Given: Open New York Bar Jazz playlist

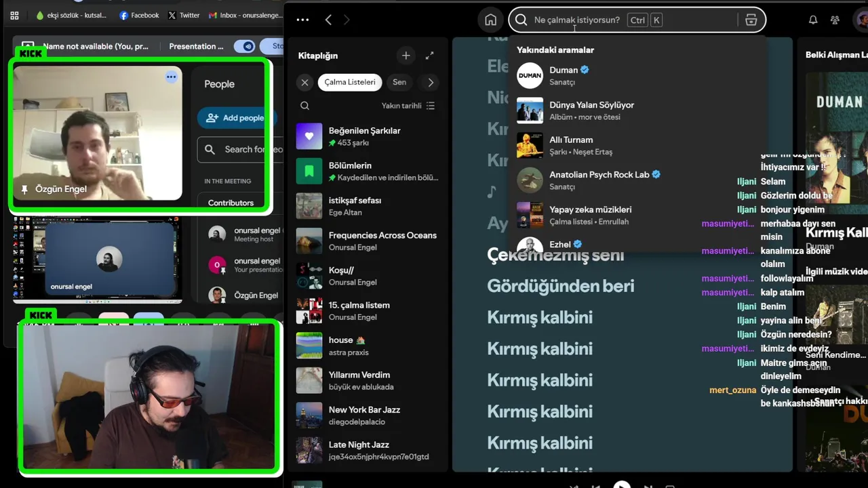Looking at the screenshot, I should pyautogui.click(x=368, y=415).
